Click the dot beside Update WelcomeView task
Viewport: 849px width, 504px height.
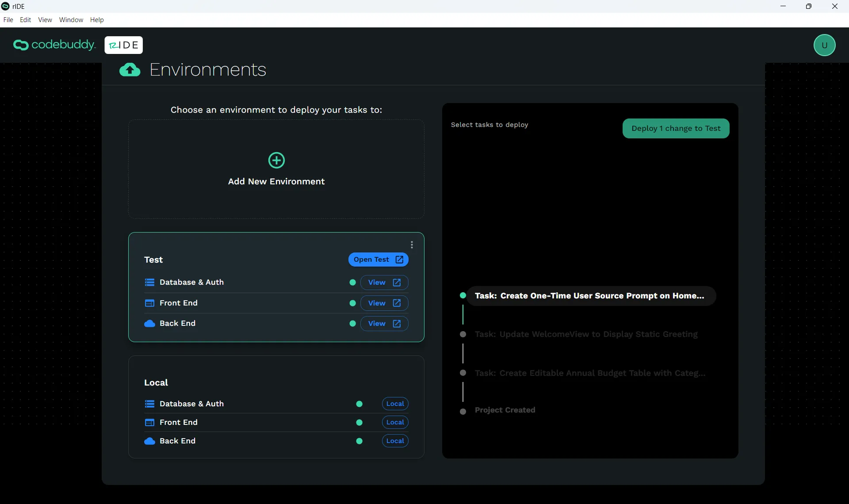[463, 334]
